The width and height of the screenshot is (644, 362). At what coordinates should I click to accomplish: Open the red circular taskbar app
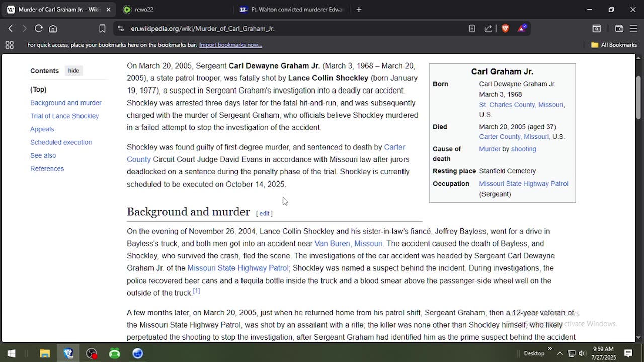[92, 353]
